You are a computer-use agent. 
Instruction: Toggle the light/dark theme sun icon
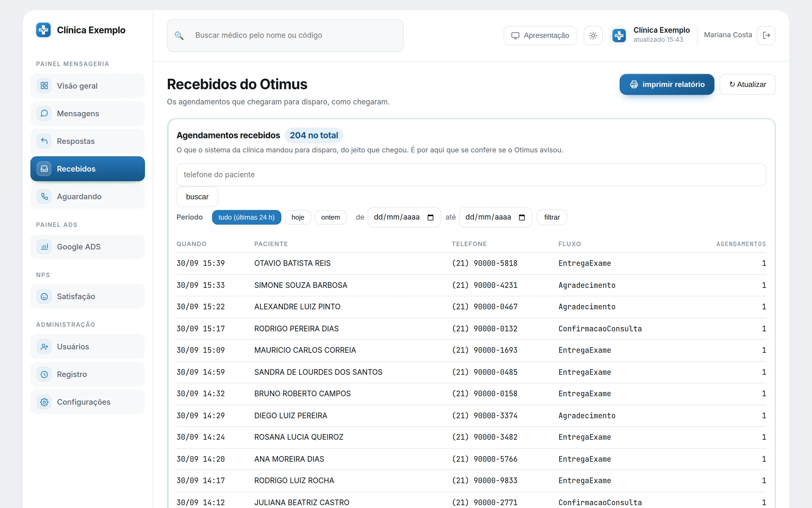[593, 36]
